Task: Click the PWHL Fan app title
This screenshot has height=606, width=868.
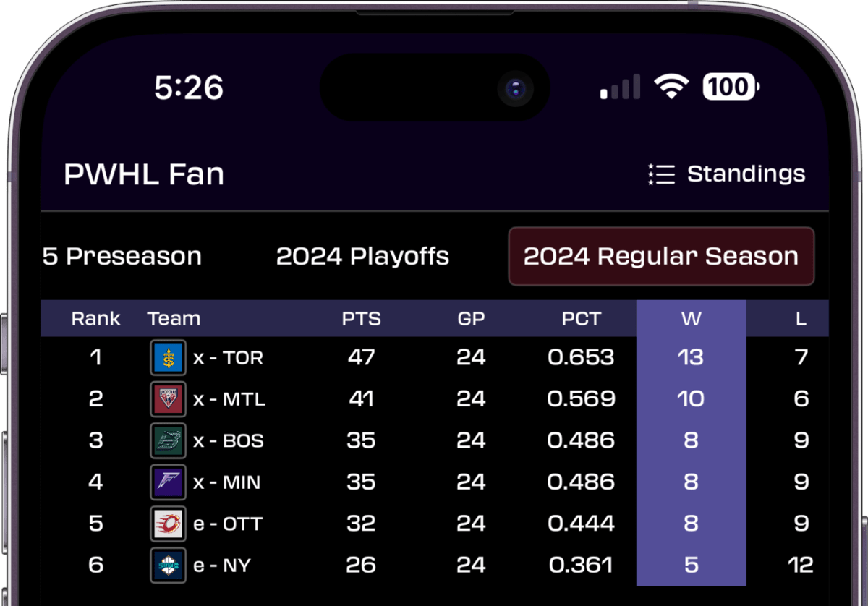Action: tap(143, 174)
